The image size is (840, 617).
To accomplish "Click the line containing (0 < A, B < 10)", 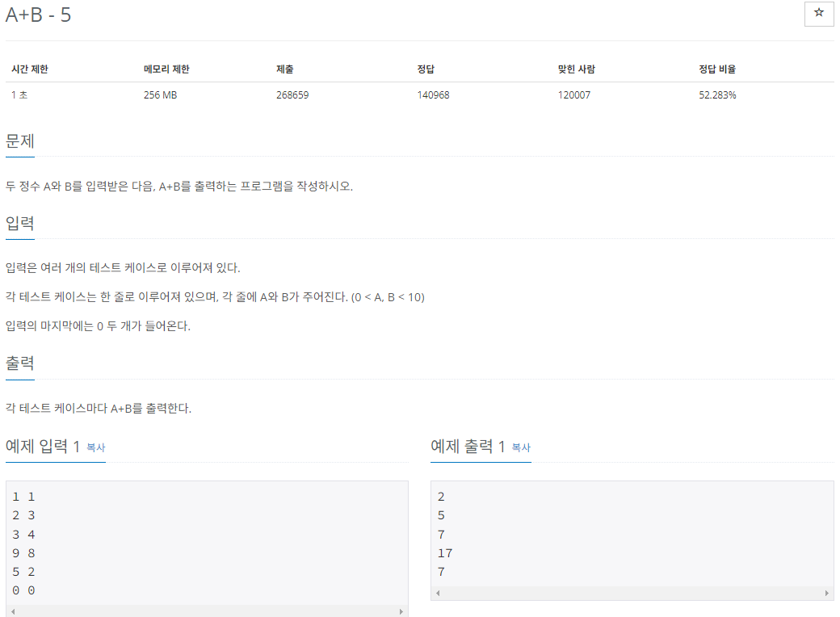I will (x=215, y=296).
